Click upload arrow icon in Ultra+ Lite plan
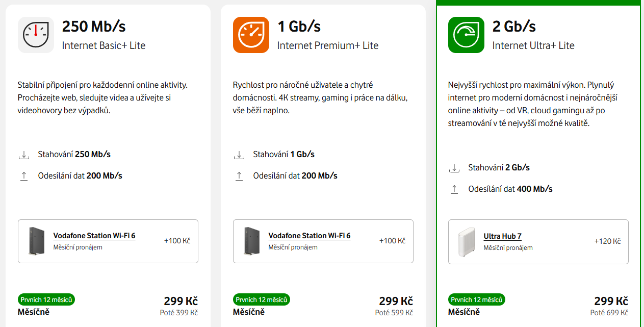Image resolution: width=644 pixels, height=327 pixels. pos(454,189)
